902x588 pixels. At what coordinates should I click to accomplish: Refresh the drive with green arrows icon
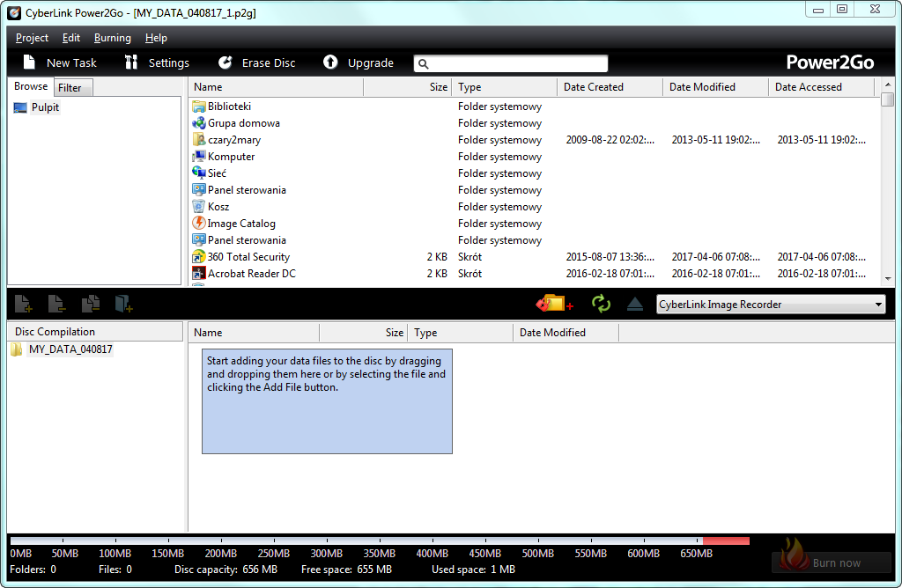pyautogui.click(x=601, y=304)
